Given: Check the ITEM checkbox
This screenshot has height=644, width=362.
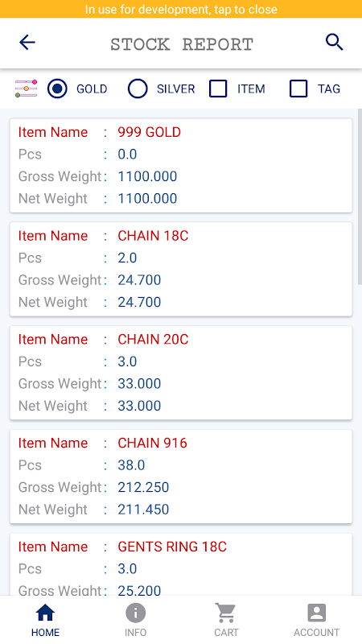Looking at the screenshot, I should point(218,89).
